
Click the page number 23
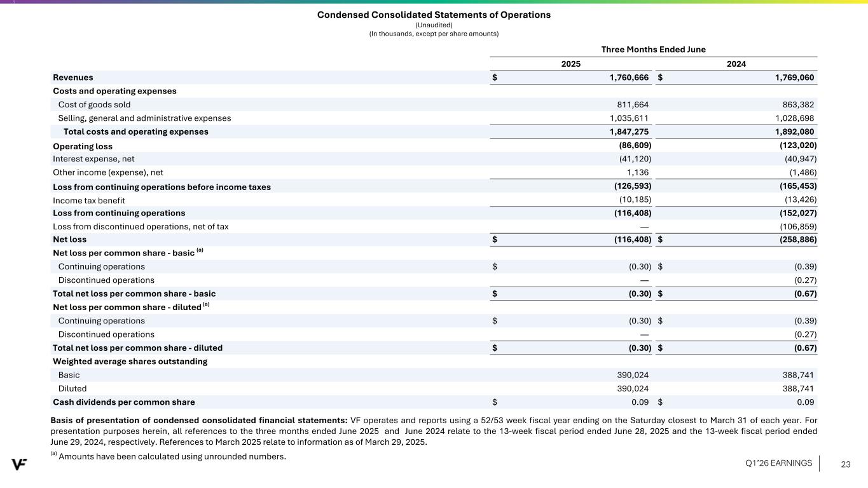pyautogui.click(x=845, y=464)
